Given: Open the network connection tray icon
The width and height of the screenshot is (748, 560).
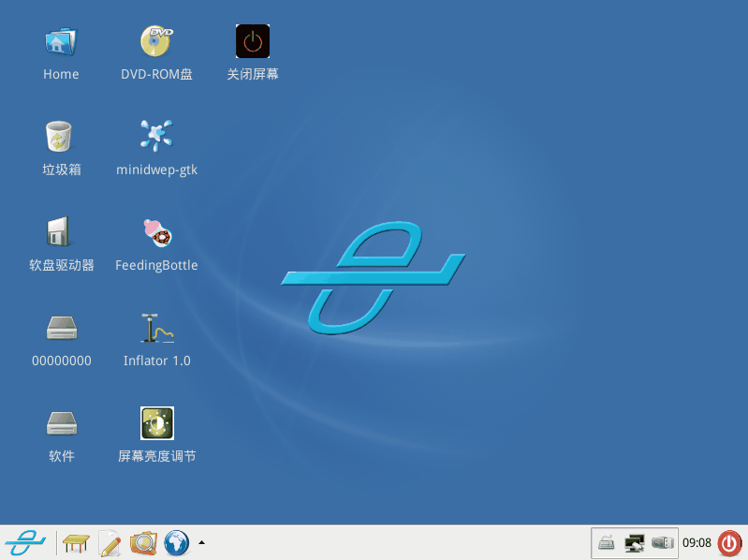Looking at the screenshot, I should point(635,543).
